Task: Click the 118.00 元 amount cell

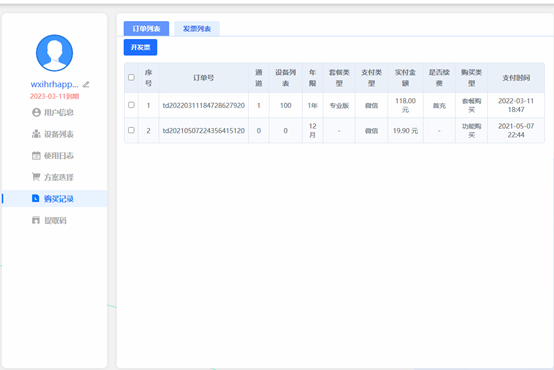Action: tap(405, 105)
